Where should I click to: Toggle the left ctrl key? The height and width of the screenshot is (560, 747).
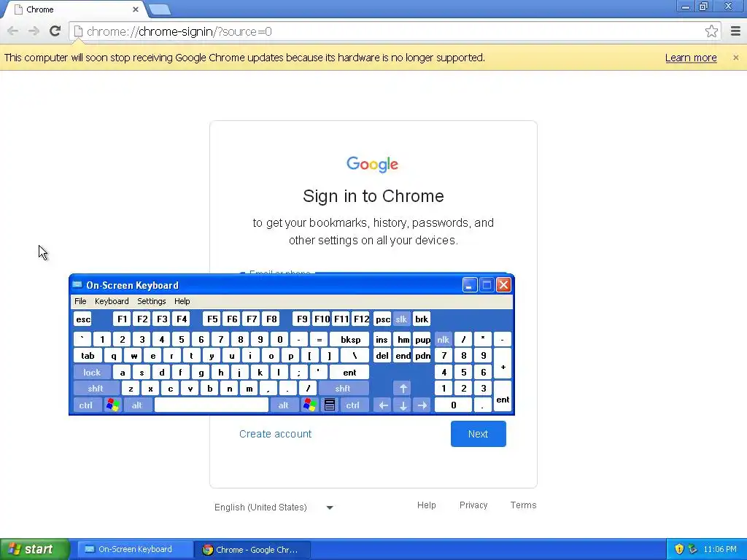point(86,405)
